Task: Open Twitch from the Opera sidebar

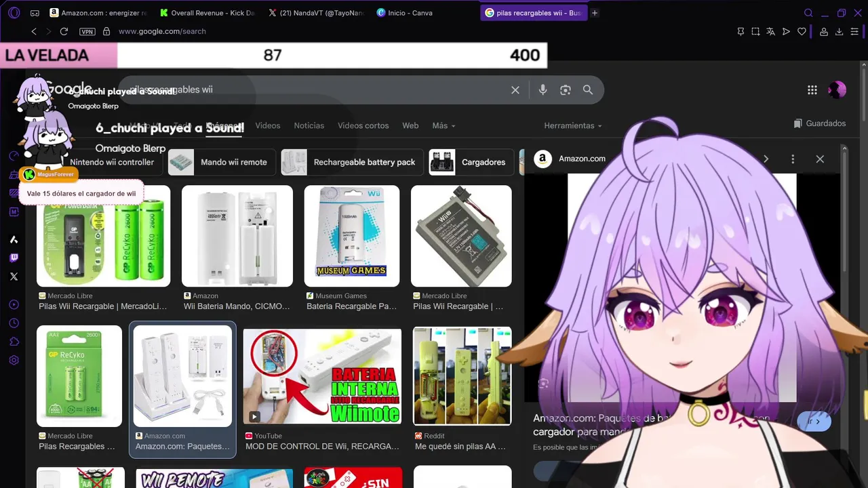Action: [14, 258]
